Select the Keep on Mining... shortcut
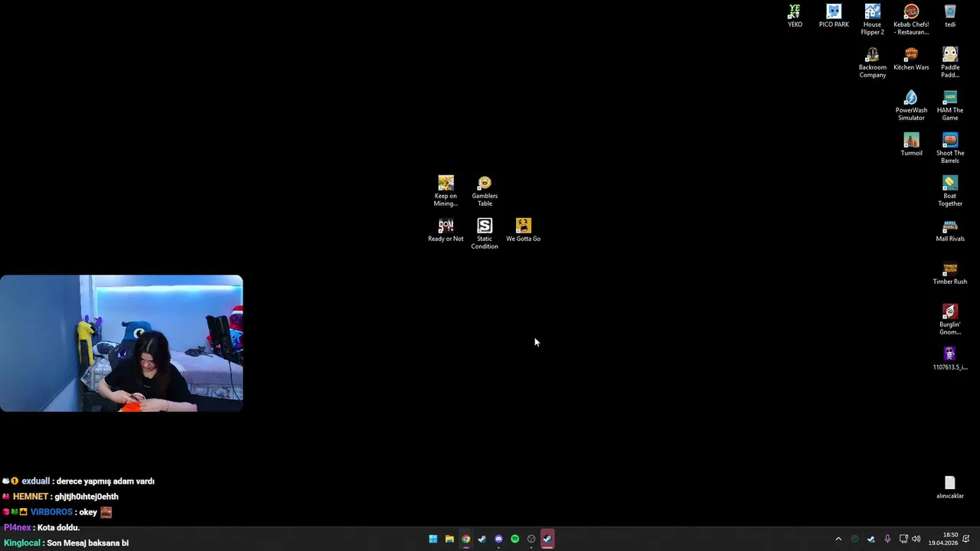Viewport: 980px width, 551px height. pos(446,191)
